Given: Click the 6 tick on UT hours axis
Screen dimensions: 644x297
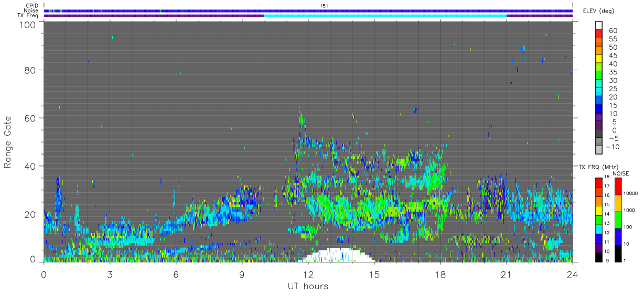Looking at the screenshot, I should (x=176, y=274).
